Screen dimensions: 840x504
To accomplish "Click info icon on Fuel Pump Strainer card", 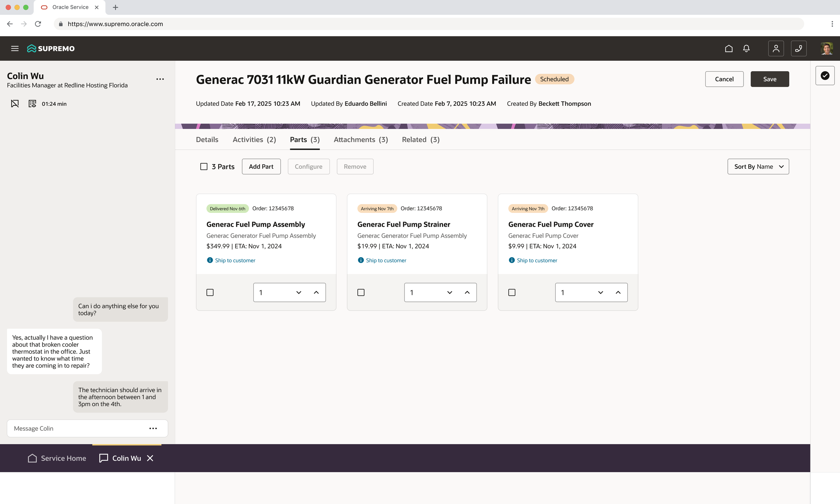I will 361,260.
